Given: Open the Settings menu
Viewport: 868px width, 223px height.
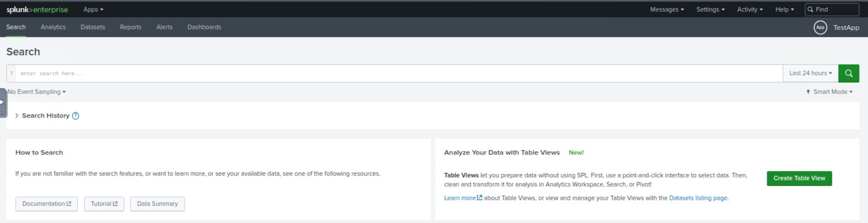Looking at the screenshot, I should pyautogui.click(x=710, y=10).
